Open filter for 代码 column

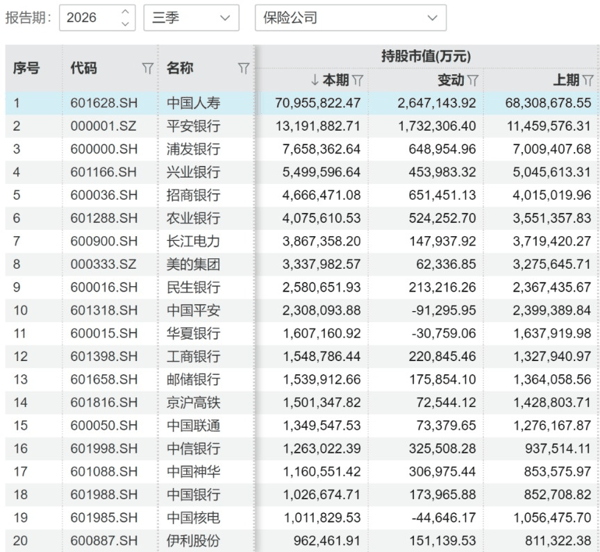click(148, 68)
